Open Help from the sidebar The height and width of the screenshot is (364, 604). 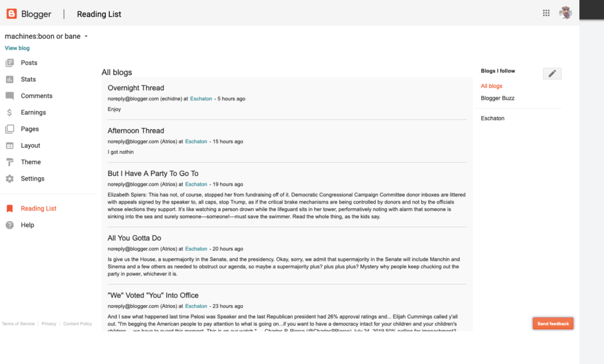pos(27,225)
